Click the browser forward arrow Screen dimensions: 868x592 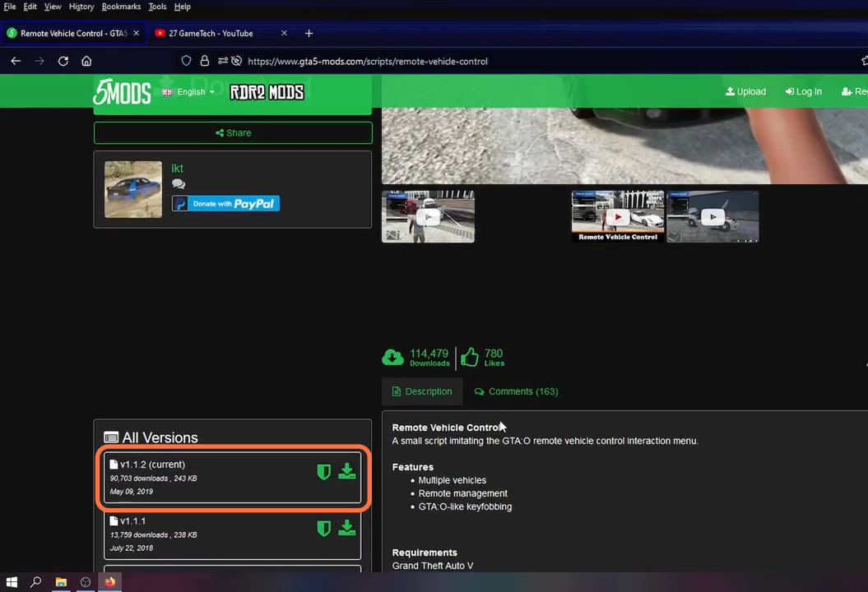pos(39,61)
